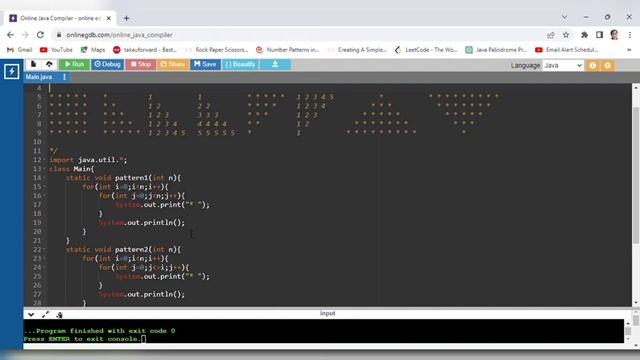Open the LeetCode bookmark

point(427,50)
